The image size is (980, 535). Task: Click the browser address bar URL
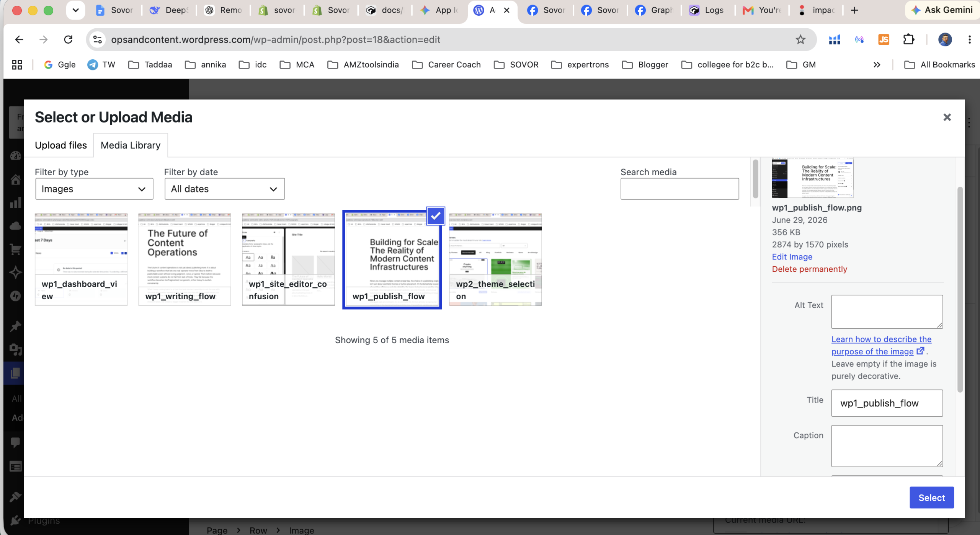[x=275, y=39]
